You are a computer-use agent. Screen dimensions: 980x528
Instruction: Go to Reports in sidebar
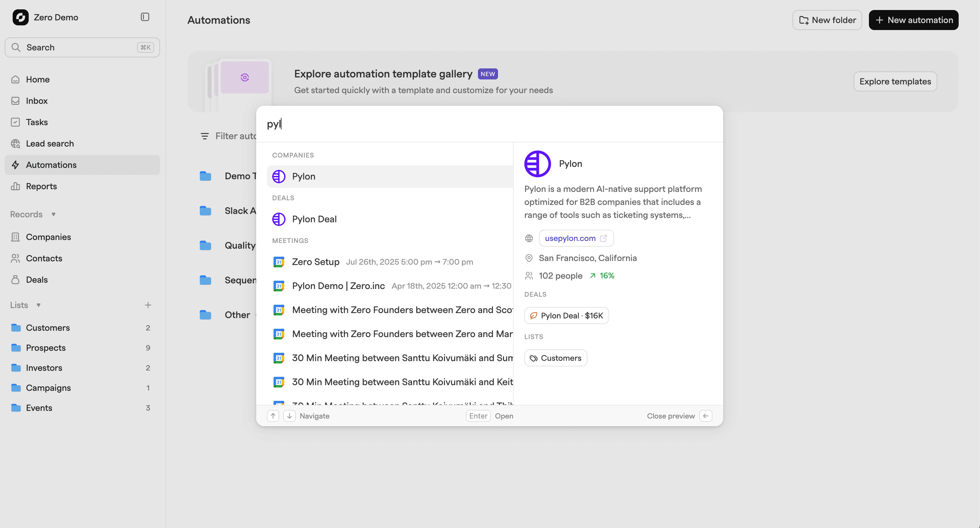coord(41,186)
